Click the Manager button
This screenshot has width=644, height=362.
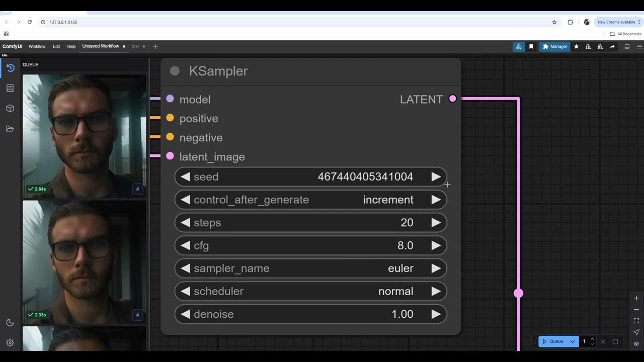coord(555,46)
